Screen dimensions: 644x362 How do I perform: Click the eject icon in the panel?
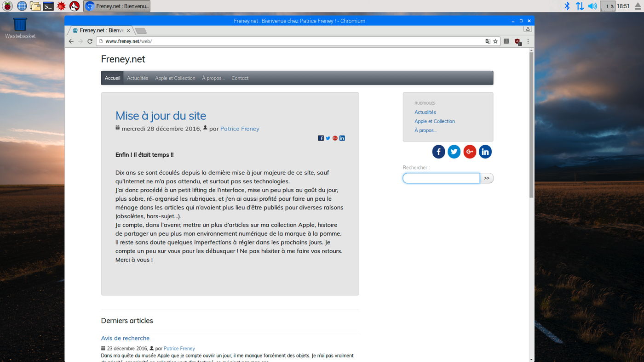[x=638, y=6]
